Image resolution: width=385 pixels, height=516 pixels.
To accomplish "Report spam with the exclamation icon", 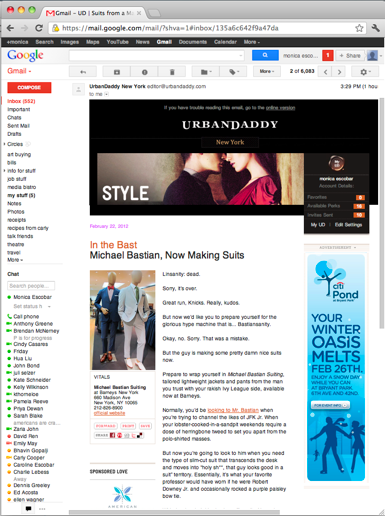I will pos(144,72).
